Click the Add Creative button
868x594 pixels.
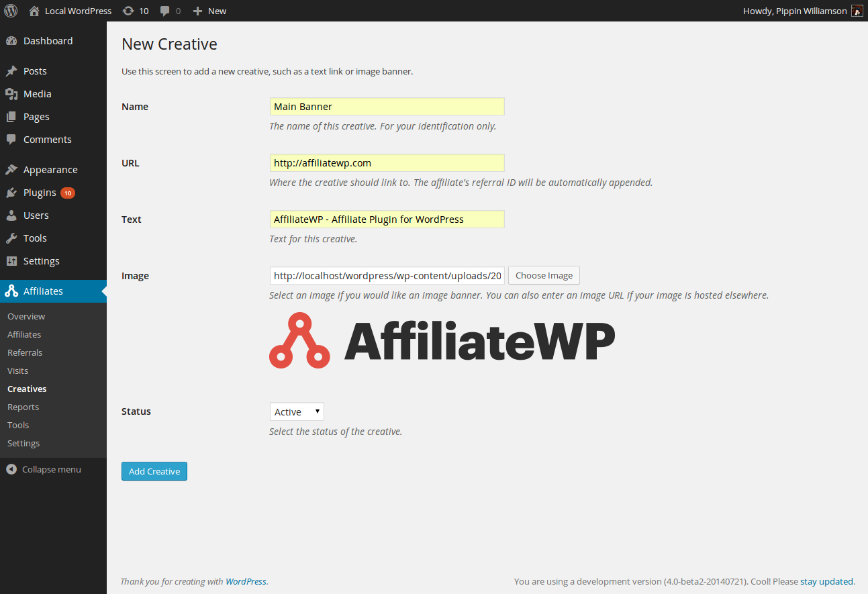pyautogui.click(x=154, y=471)
